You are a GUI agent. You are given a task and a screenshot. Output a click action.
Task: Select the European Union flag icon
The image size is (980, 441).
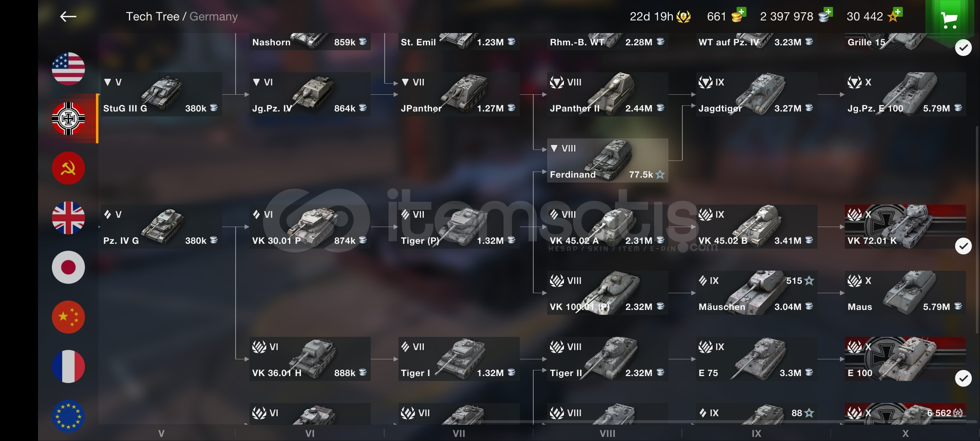coord(68,416)
